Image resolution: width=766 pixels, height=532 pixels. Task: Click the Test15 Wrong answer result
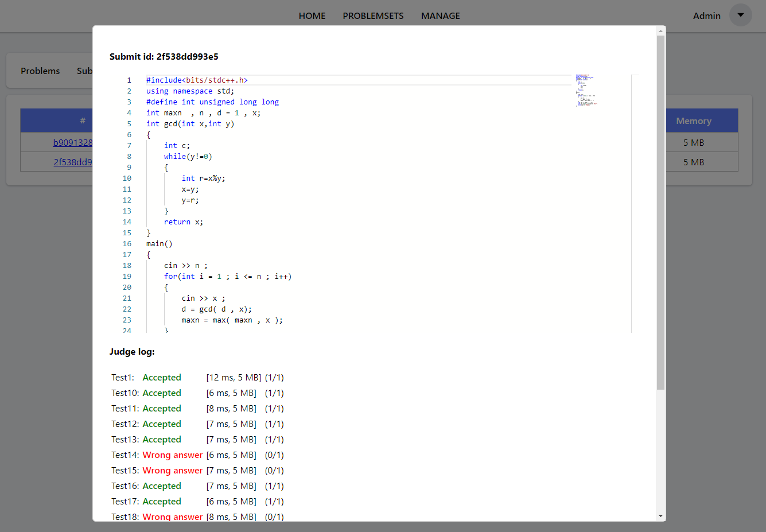pos(173,471)
